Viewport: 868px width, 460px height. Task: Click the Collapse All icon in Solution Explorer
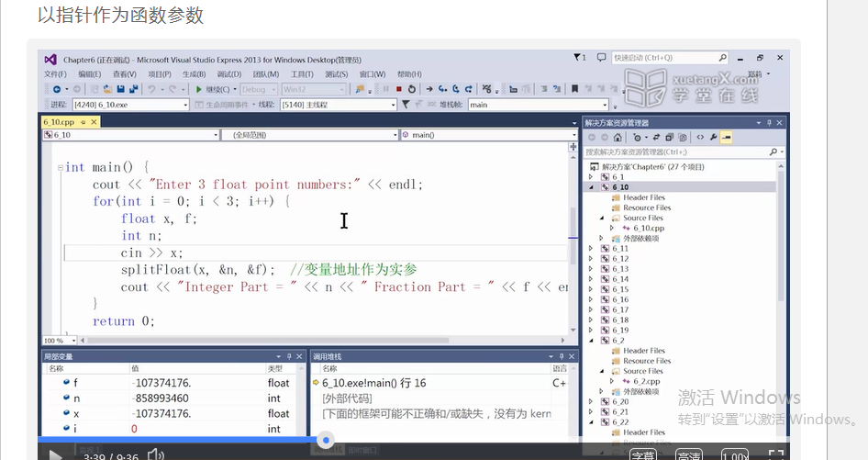tap(669, 138)
